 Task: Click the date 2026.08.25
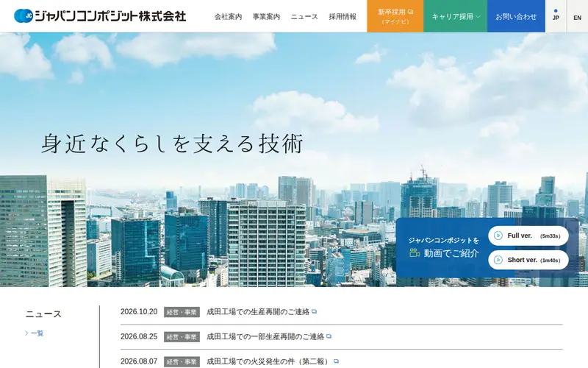[x=139, y=336]
